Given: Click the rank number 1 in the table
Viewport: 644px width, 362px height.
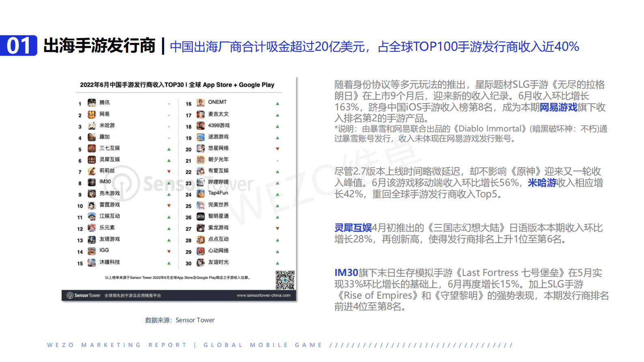Looking at the screenshot, I should point(80,104).
